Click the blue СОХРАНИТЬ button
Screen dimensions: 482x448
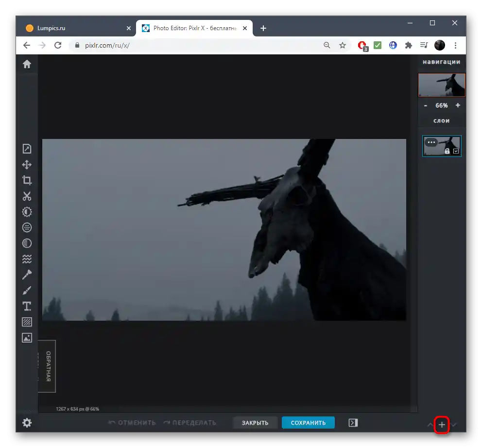click(x=308, y=423)
